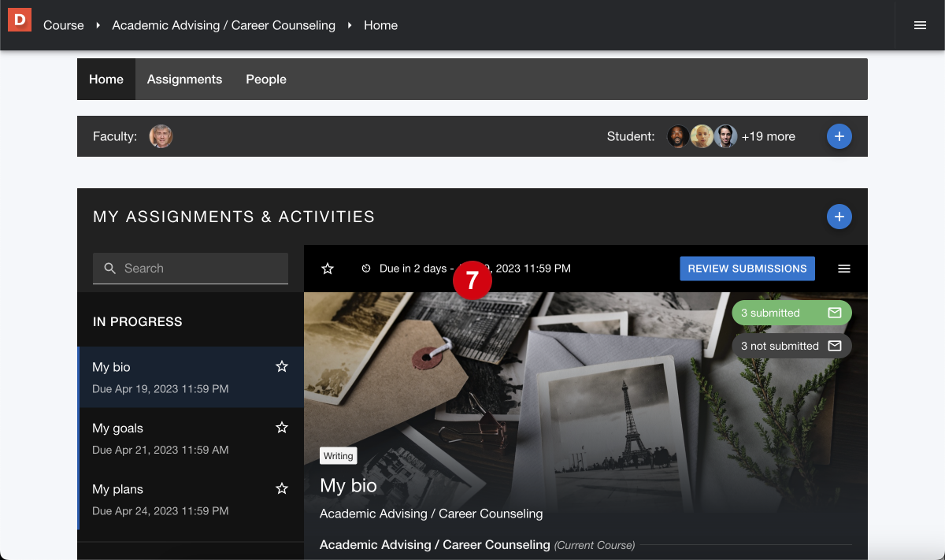
Task: Open the assignment detail options menu
Action: point(844,269)
